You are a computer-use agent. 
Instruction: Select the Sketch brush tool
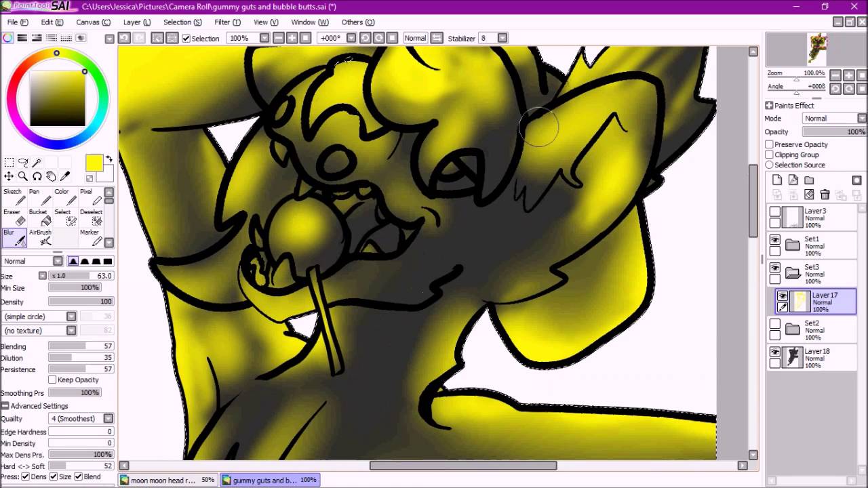(14, 197)
